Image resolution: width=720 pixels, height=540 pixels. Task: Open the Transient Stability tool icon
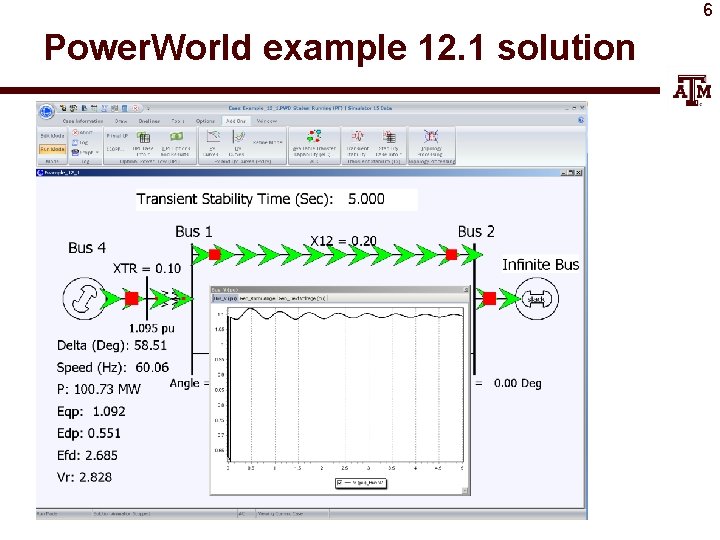(x=357, y=136)
